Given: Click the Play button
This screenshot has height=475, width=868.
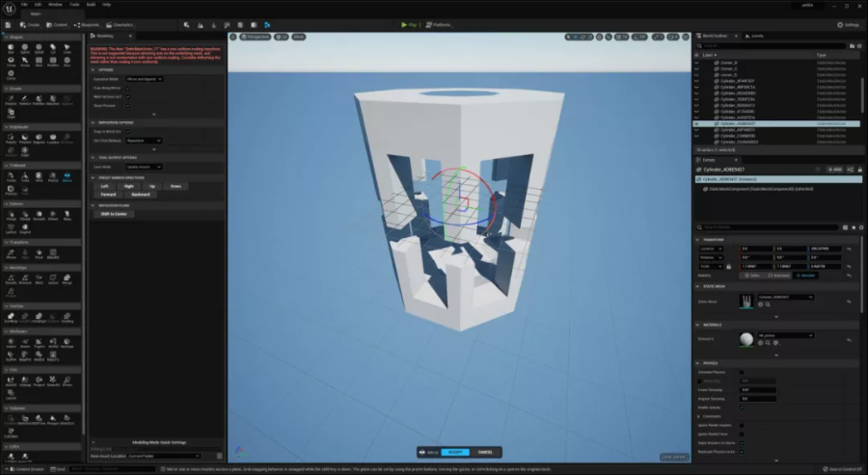Looking at the screenshot, I should point(409,25).
